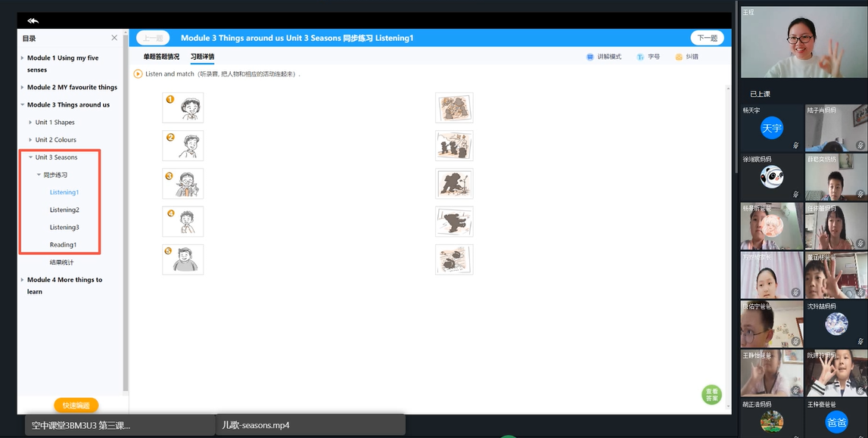Select the third character portrait

183,184
